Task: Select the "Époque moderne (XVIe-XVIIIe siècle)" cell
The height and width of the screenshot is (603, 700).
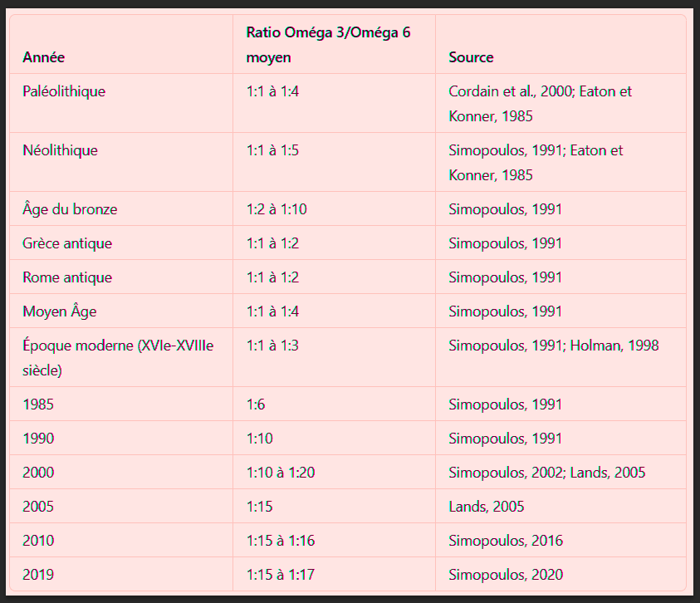Action: point(118,357)
